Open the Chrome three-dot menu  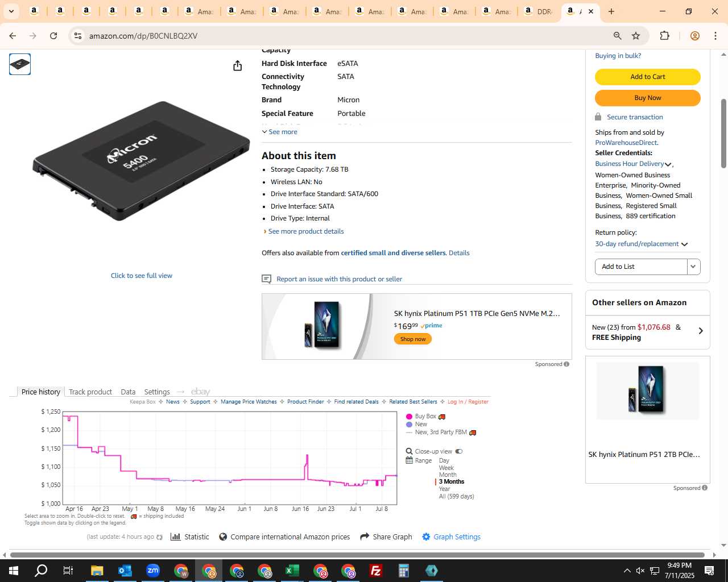coord(715,36)
